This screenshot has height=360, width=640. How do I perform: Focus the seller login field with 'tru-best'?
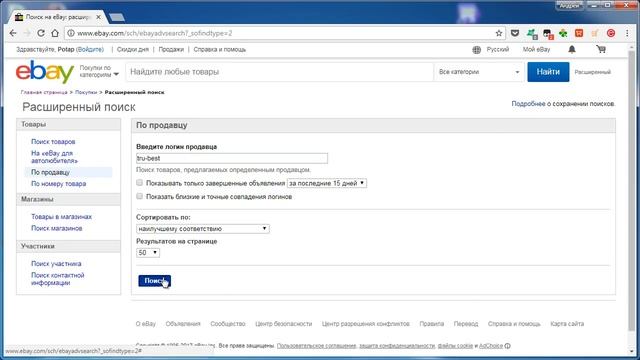coord(232,158)
